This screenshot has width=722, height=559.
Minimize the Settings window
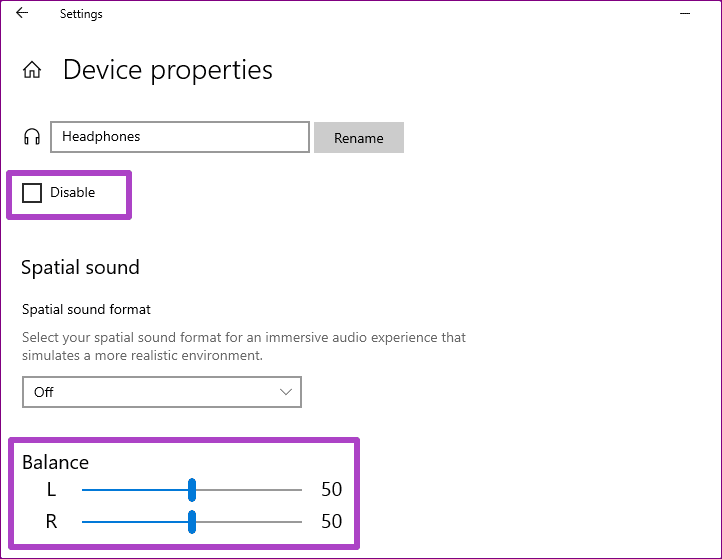685,14
